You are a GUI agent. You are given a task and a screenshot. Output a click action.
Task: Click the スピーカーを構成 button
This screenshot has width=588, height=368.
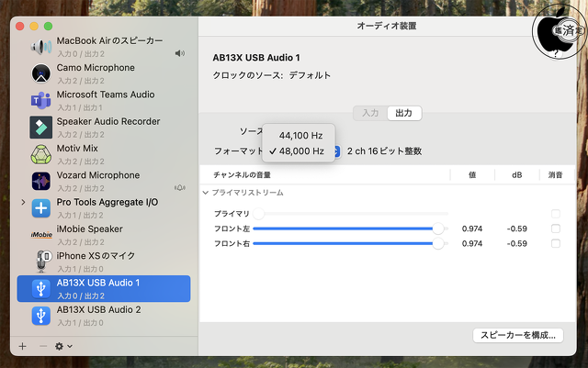pos(516,335)
